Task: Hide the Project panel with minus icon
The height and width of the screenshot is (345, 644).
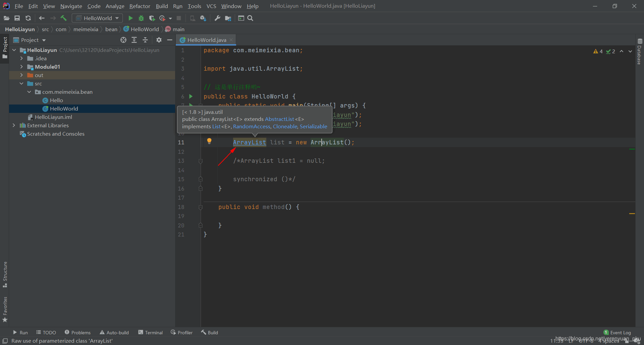Action: (170, 40)
